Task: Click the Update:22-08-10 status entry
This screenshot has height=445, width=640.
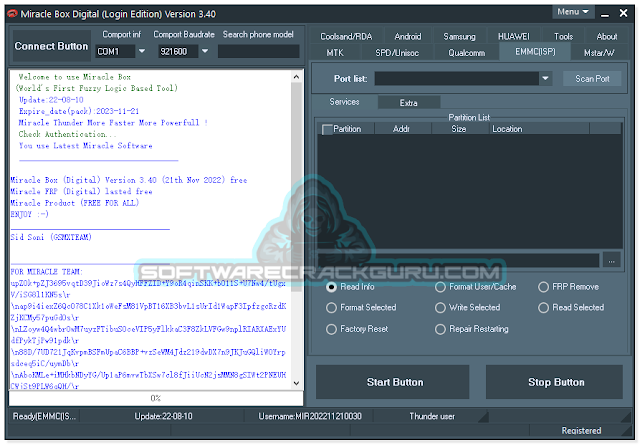Action: pyautogui.click(x=163, y=416)
